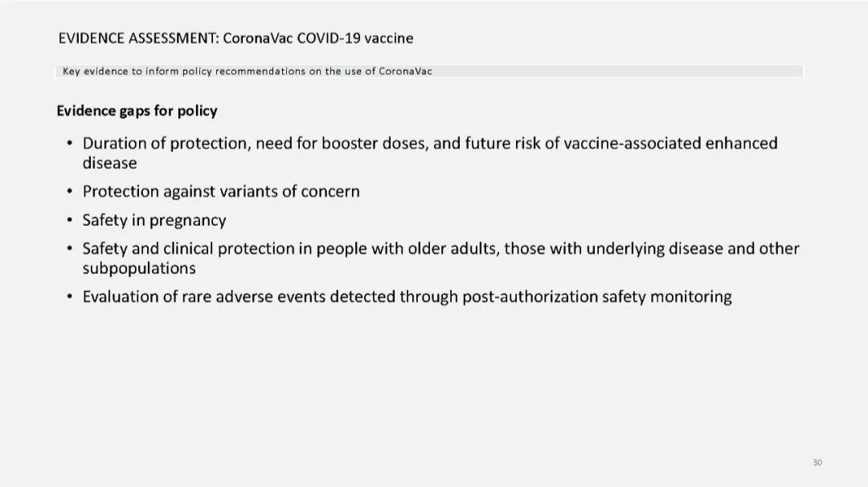Screen dimensions: 868x487
Task: Click the bullet dot before 'Protection against variants'
Action: point(69,191)
